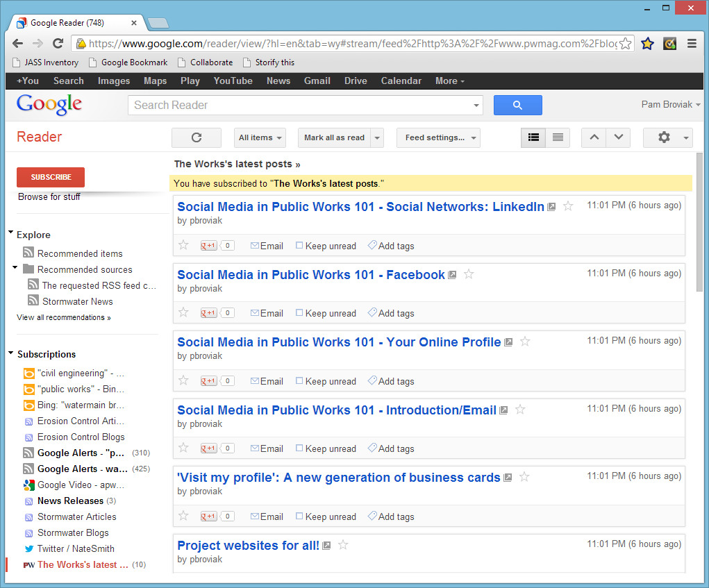Open the Facebook post via external link icon
Screen dimensions: 709x588
coord(452,275)
